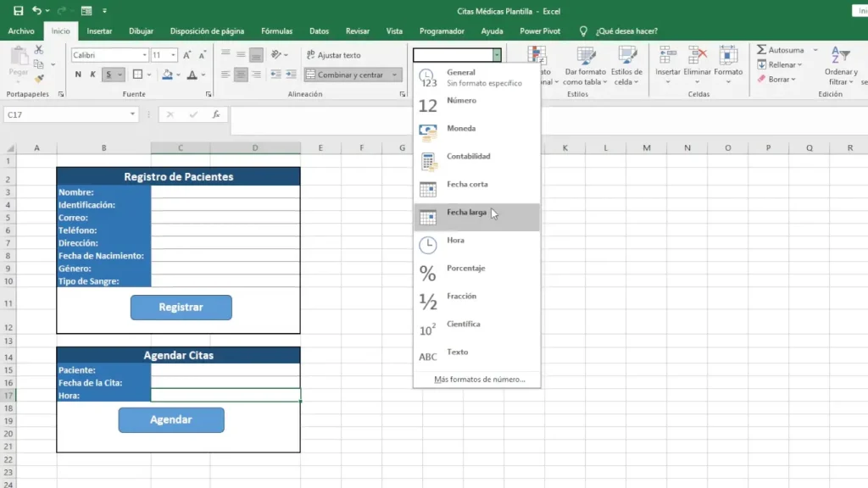Screen dimensions: 868x488
Task: Choose Fecha larga number format
Action: click(x=476, y=217)
